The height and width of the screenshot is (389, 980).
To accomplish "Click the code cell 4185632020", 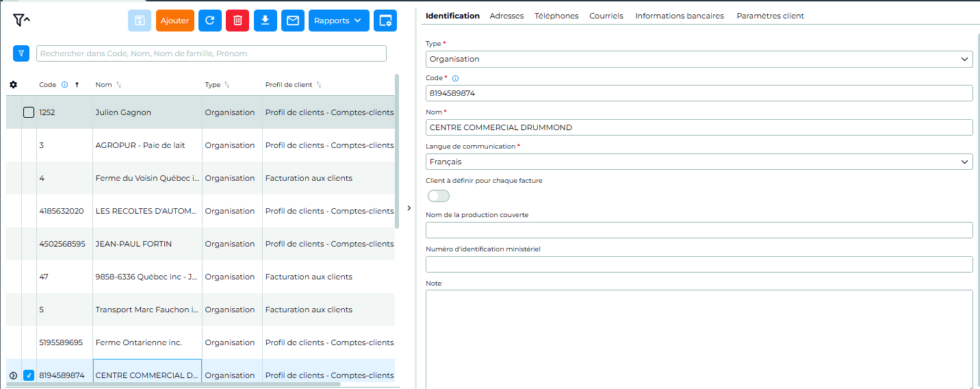I will point(64,211).
